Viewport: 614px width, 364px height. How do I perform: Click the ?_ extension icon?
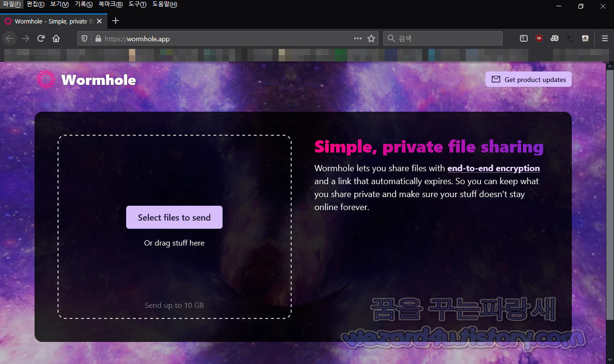click(570, 39)
